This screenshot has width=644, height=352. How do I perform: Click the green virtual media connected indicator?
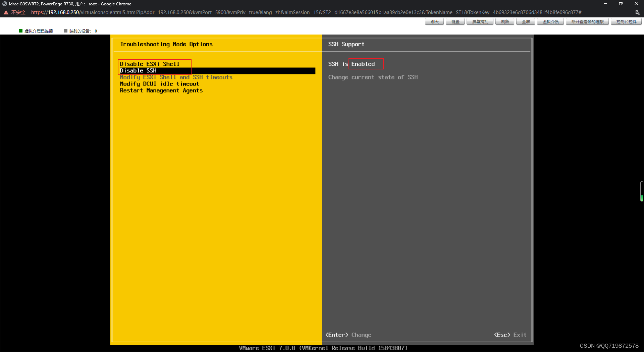[x=21, y=31]
